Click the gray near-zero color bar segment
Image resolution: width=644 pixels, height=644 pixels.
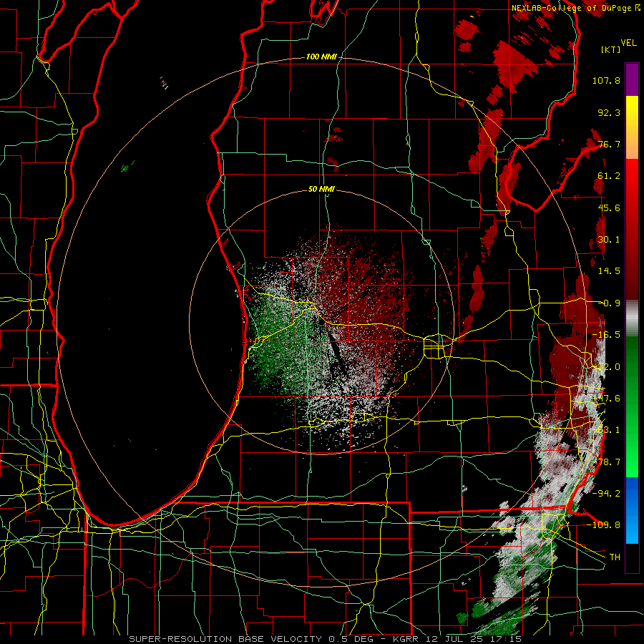[x=632, y=318]
